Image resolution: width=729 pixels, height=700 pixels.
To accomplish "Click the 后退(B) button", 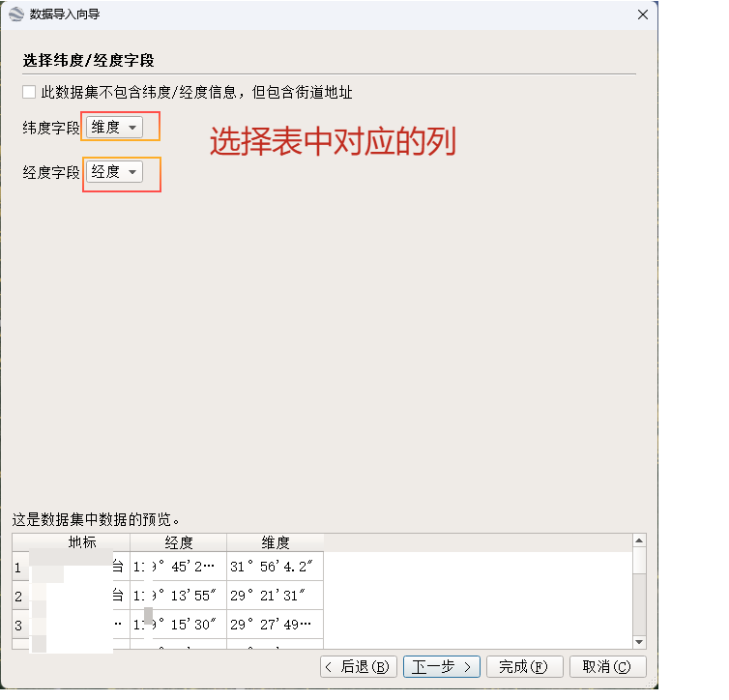I will (358, 666).
